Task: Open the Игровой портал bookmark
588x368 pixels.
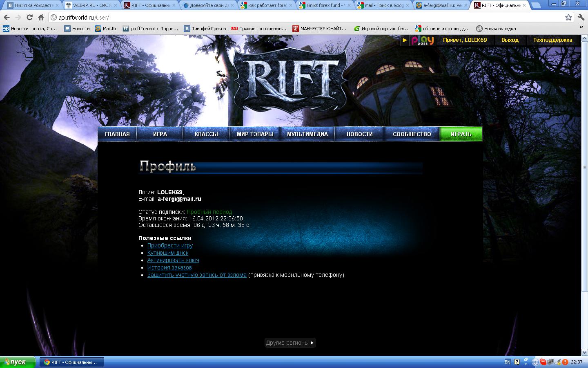Action: point(382,29)
